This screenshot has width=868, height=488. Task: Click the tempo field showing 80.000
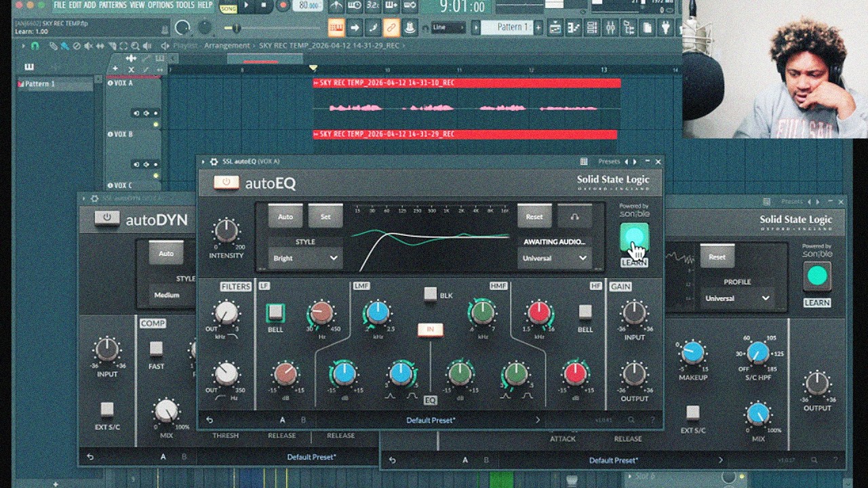308,5
